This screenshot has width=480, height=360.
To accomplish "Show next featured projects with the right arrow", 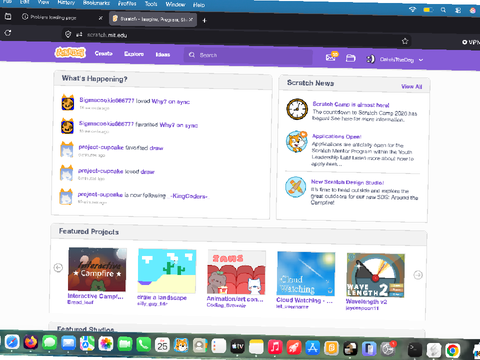I will pos(418,275).
